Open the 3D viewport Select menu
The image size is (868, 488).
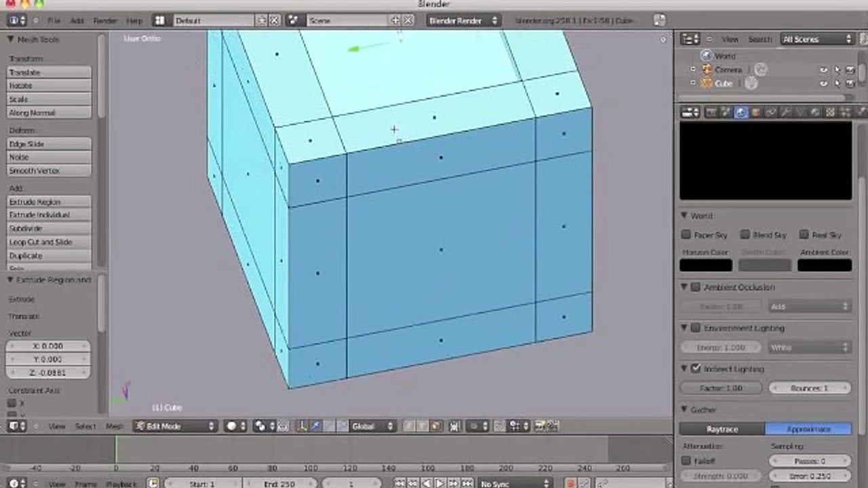[85, 426]
